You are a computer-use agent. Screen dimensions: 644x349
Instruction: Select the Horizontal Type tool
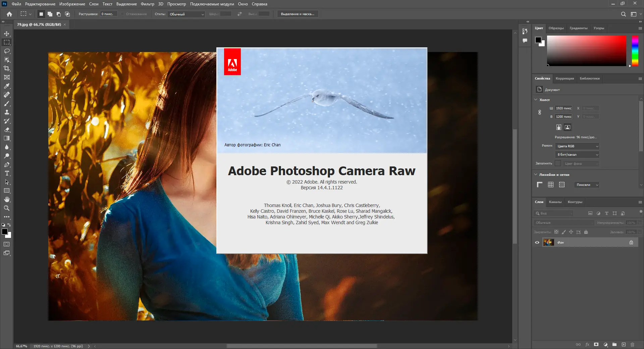point(7,173)
